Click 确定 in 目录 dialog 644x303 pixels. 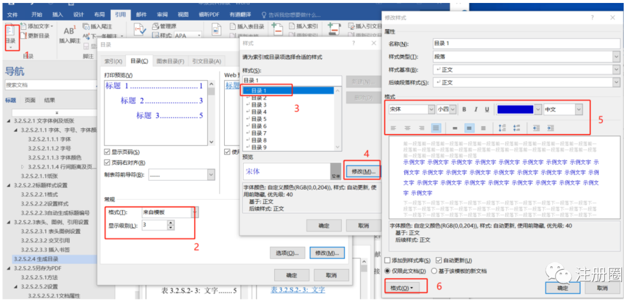coord(291,275)
